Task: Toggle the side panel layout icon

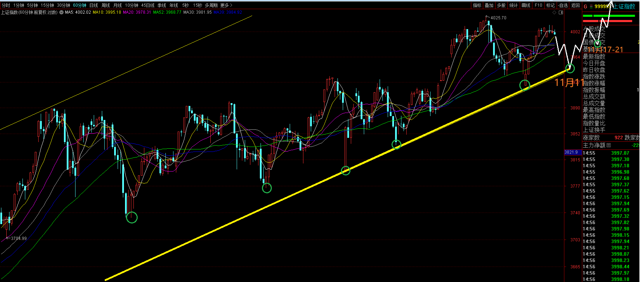Action: click(561, 12)
